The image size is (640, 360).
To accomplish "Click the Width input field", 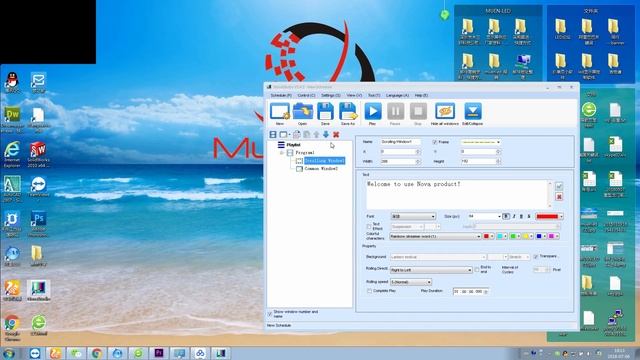I will (400, 162).
